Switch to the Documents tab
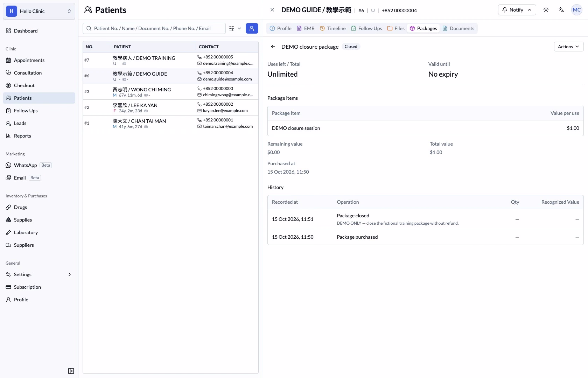The image size is (588, 378). click(x=458, y=28)
